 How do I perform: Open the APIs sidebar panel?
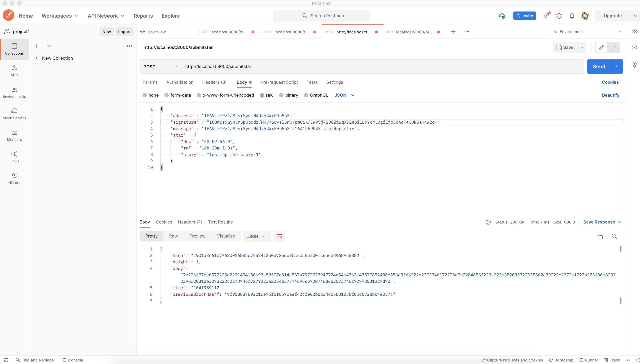pos(14,71)
